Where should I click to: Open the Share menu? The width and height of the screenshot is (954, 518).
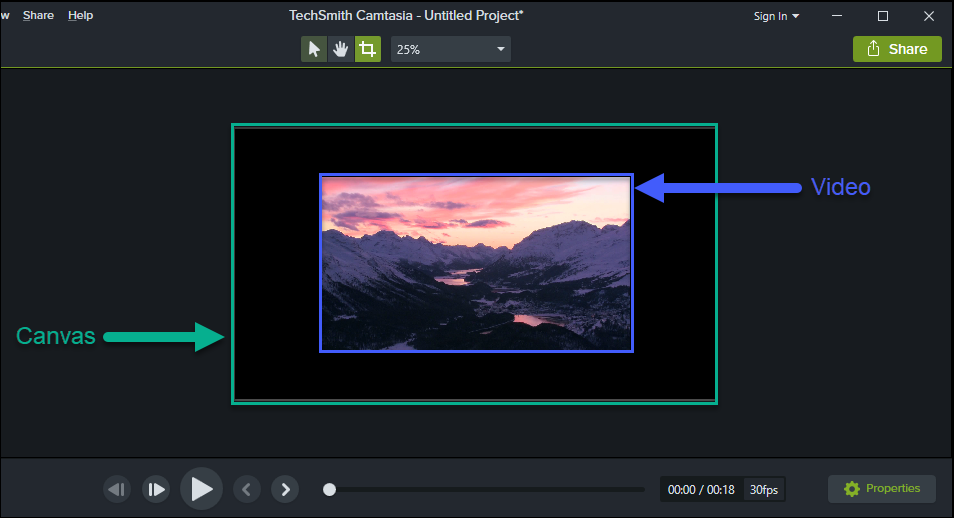[38, 16]
